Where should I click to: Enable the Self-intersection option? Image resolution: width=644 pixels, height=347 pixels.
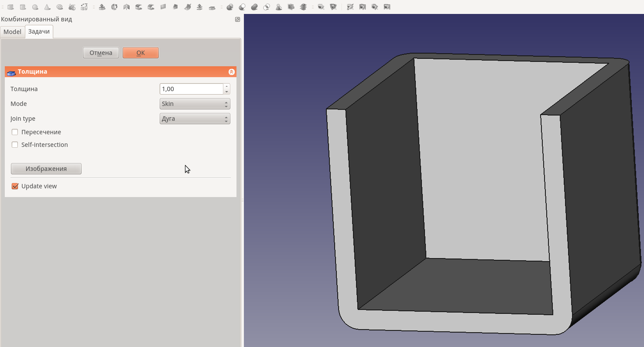click(x=15, y=144)
